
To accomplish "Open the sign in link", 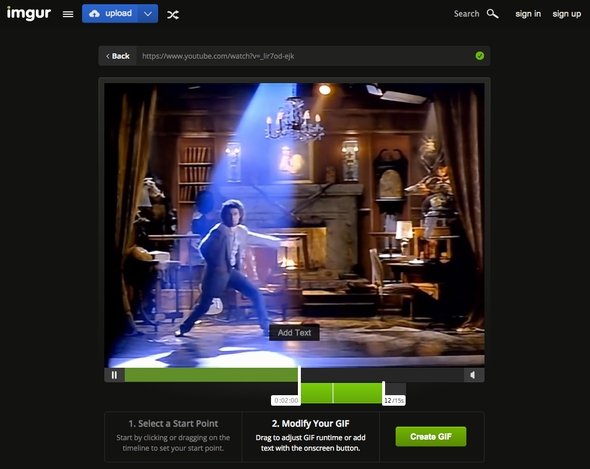I will click(528, 14).
